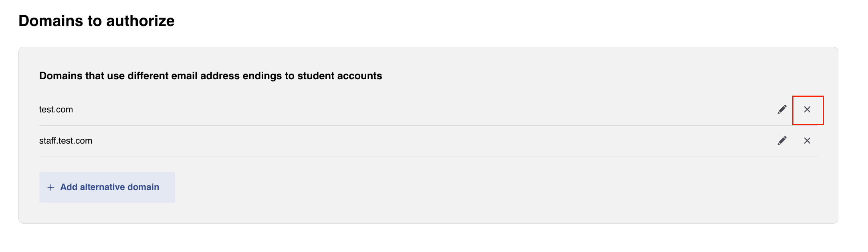868x252 pixels.
Task: Click the highlighted X button for test.com
Action: click(807, 110)
